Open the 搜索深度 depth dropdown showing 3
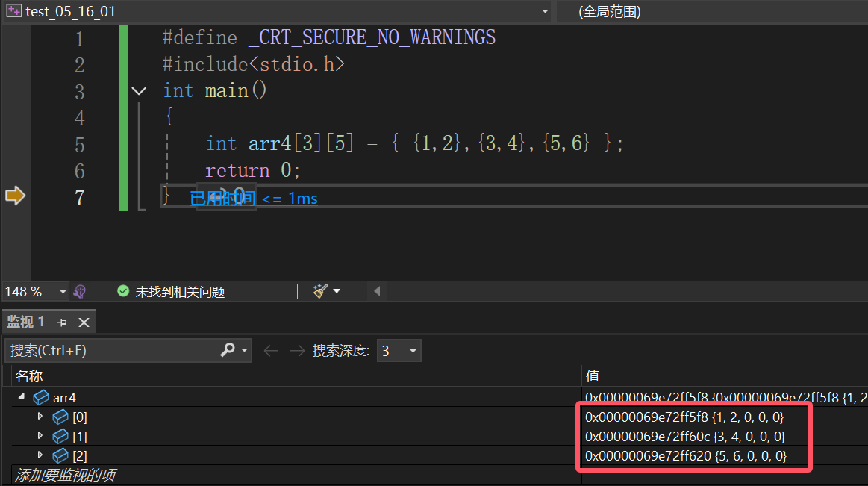Screen dimensions: 868x486 (399, 350)
